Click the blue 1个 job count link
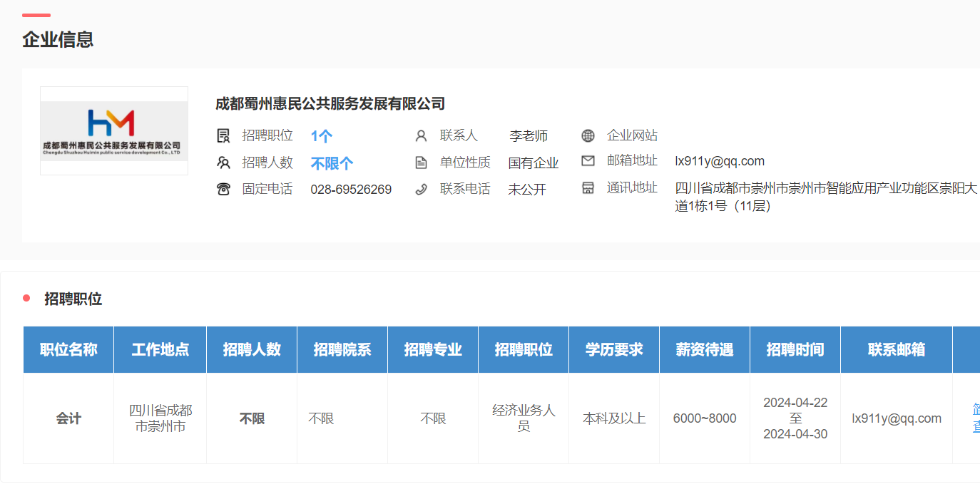Image resolution: width=980 pixels, height=489 pixels. (x=322, y=136)
